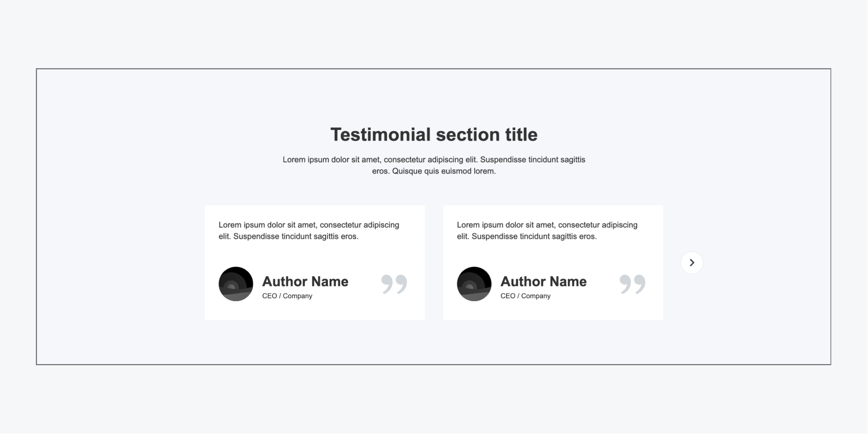Select the second card's quotation mark icon
Viewport: 868px width, 434px height.
tap(633, 284)
